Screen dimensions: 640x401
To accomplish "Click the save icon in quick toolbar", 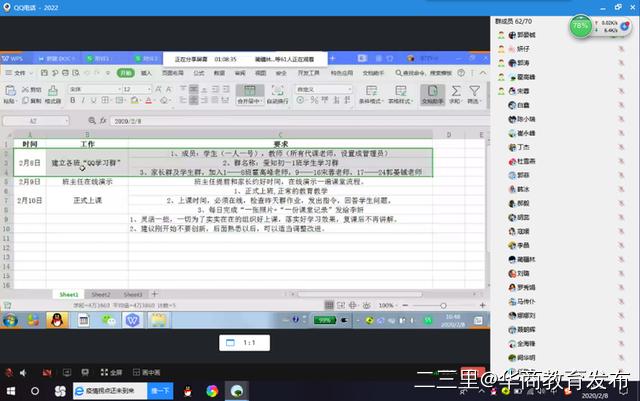I will tap(44, 73).
